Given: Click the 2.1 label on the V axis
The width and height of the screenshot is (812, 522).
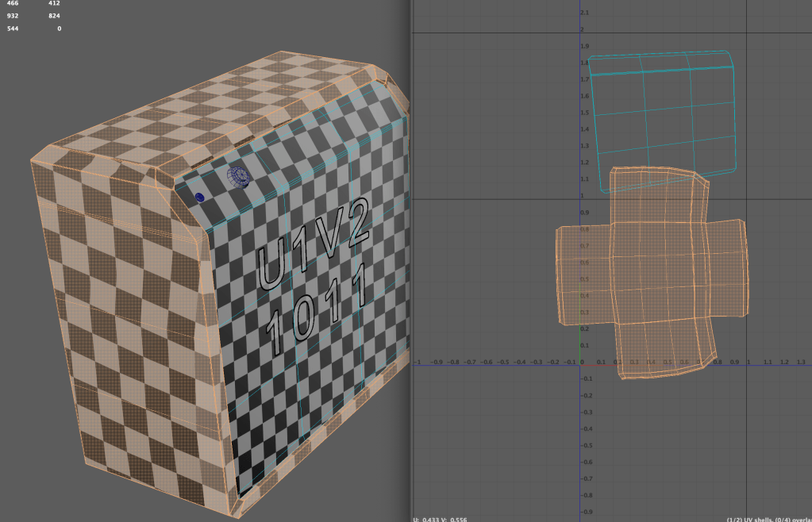Looking at the screenshot, I should point(585,13).
